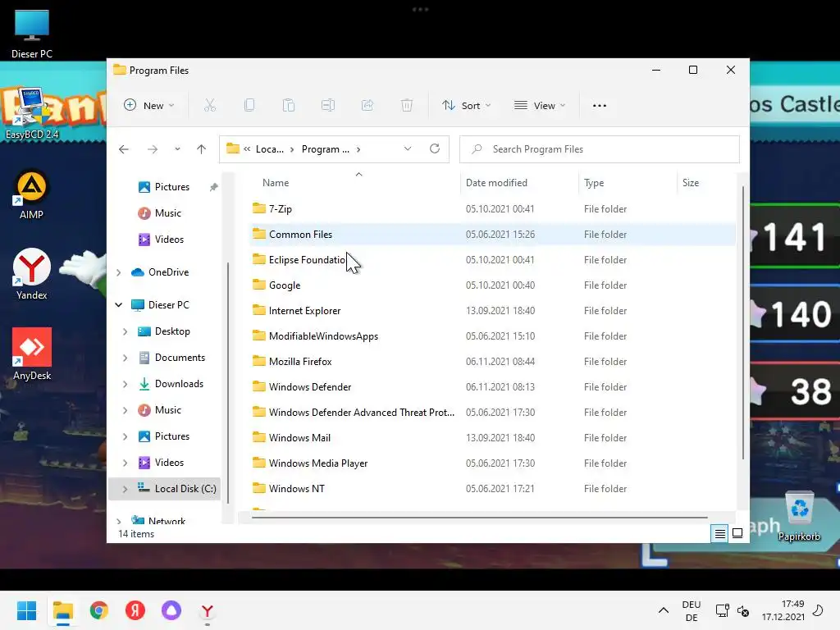Click the Copy toolbar icon
This screenshot has width=840, height=630.
point(249,105)
